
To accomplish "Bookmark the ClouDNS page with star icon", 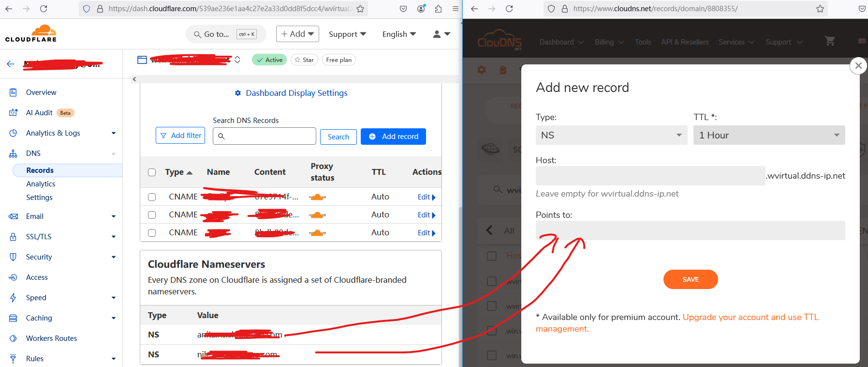I will pyautogui.click(x=820, y=9).
